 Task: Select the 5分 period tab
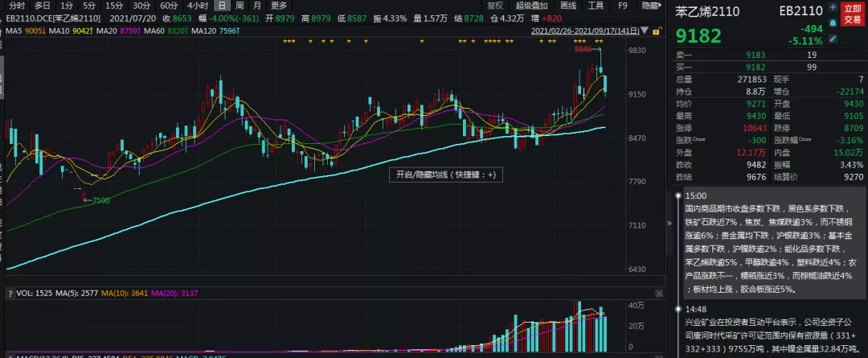[x=89, y=6]
